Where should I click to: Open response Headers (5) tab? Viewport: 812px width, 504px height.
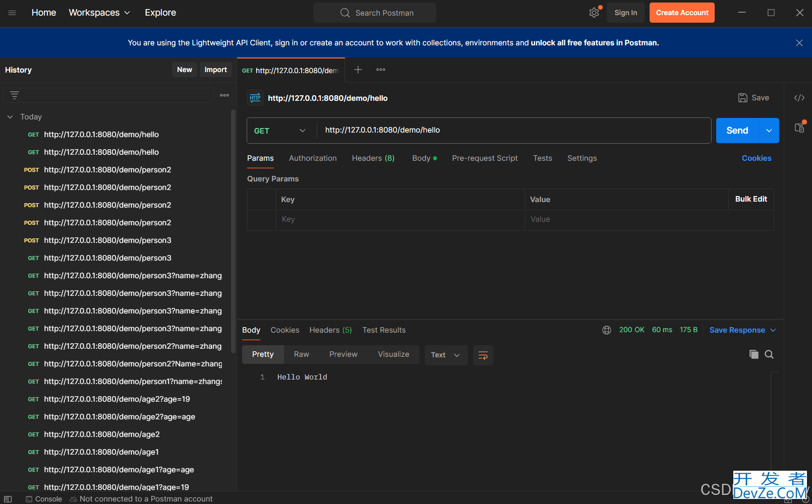330,330
